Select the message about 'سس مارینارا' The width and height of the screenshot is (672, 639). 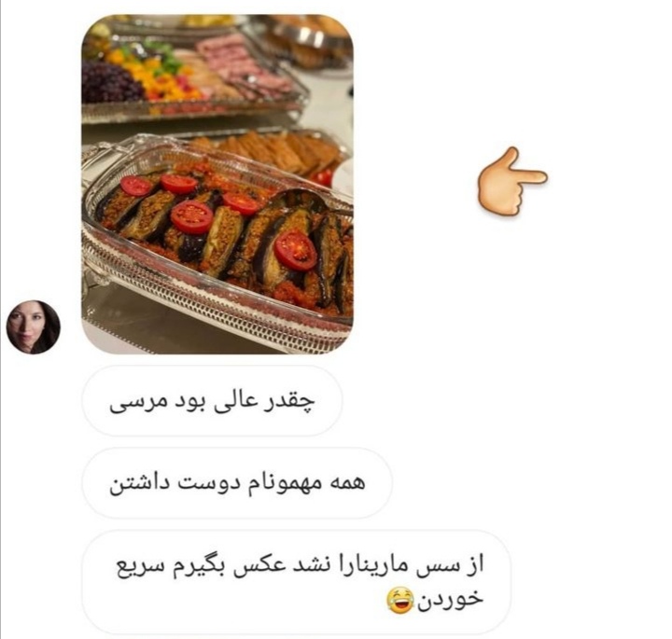click(297, 582)
